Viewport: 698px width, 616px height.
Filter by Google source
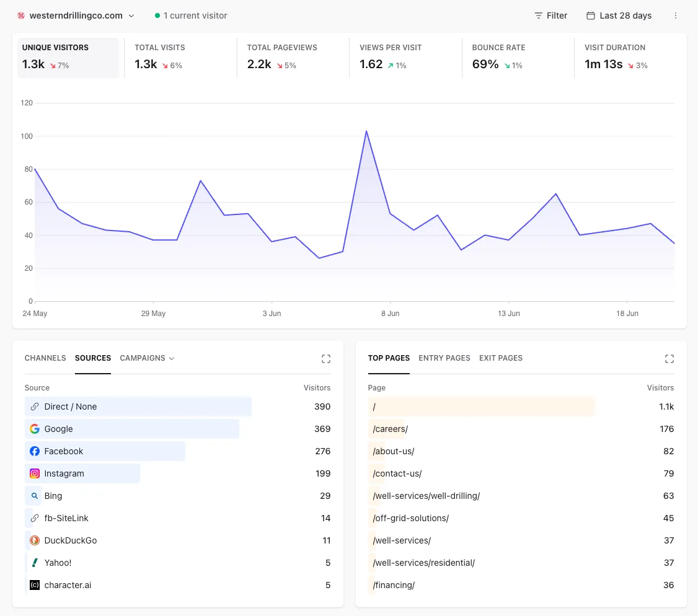click(x=58, y=429)
